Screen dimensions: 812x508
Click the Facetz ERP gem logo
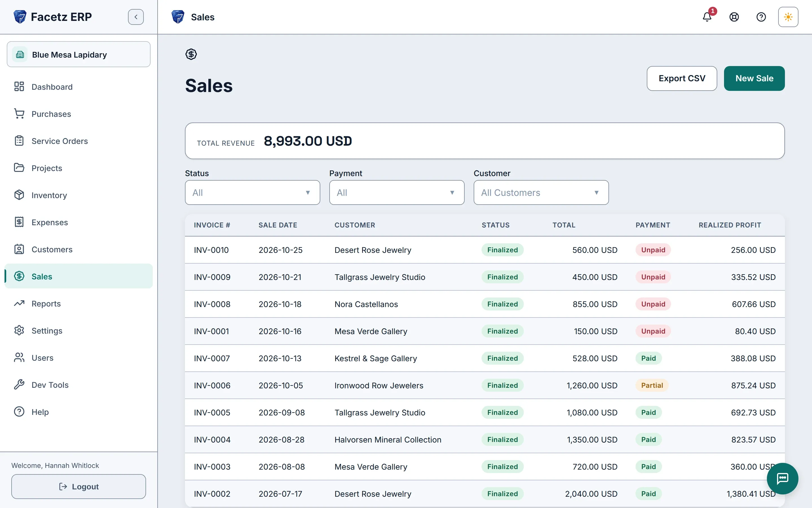pyautogui.click(x=20, y=17)
